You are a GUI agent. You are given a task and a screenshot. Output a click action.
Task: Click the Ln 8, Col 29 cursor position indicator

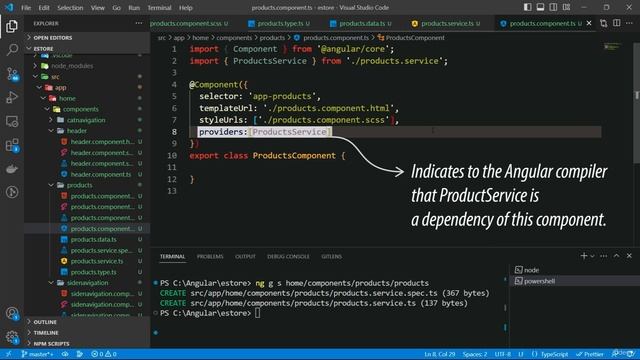point(440,354)
